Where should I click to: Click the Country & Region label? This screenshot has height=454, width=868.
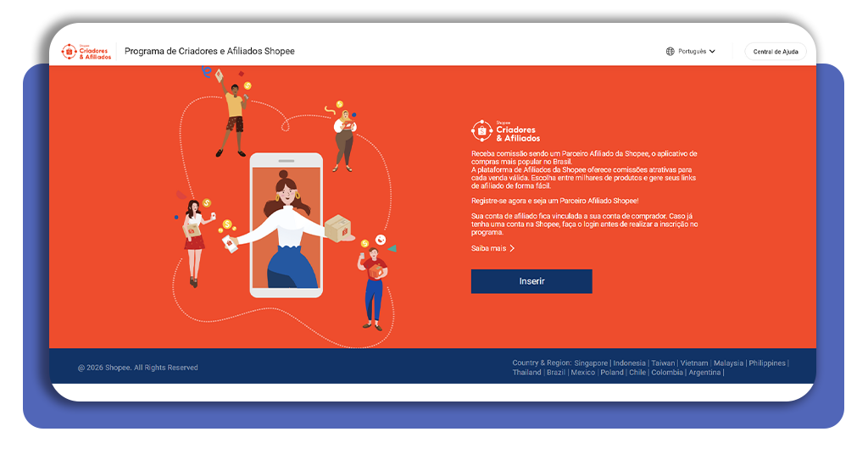542,363
